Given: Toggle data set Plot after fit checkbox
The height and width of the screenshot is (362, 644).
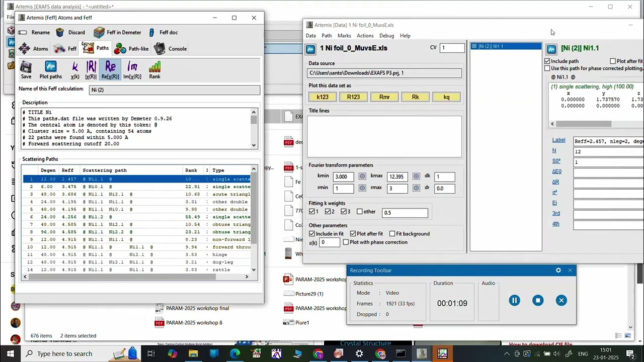Looking at the screenshot, I should (x=353, y=234).
